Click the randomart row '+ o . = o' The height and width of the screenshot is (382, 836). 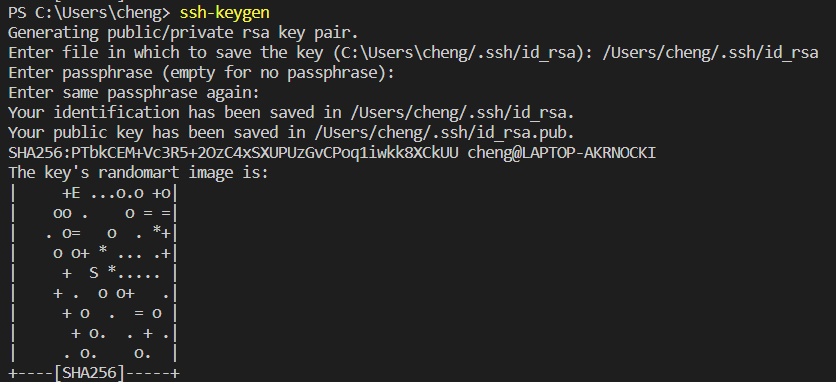coord(94,313)
